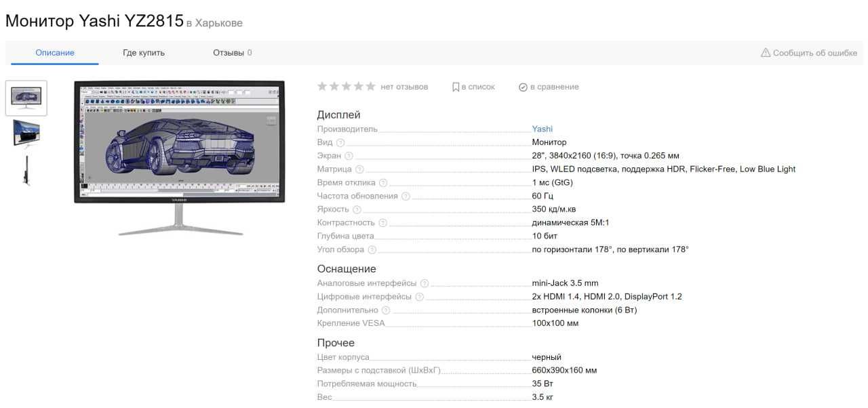
Task: Click the 1 мс (GtG) value
Action: (x=553, y=183)
